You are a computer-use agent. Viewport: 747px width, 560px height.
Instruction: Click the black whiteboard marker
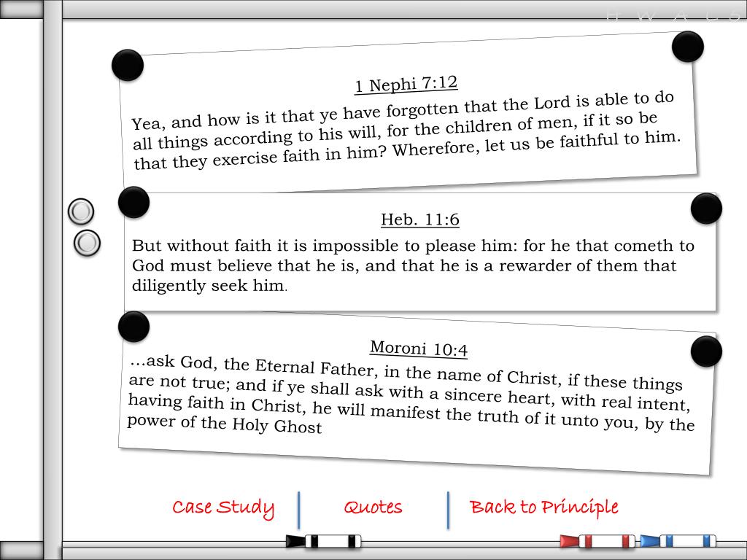[x=323, y=542]
